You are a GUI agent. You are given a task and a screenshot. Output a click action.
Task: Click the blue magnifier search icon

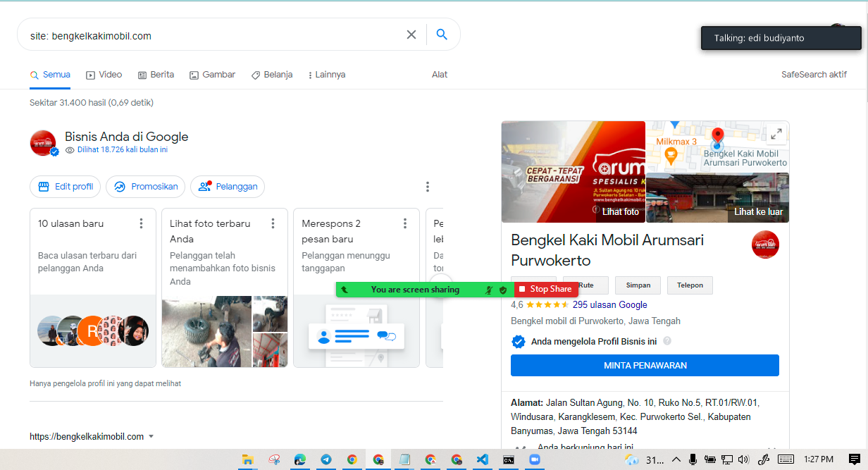pyautogui.click(x=442, y=35)
